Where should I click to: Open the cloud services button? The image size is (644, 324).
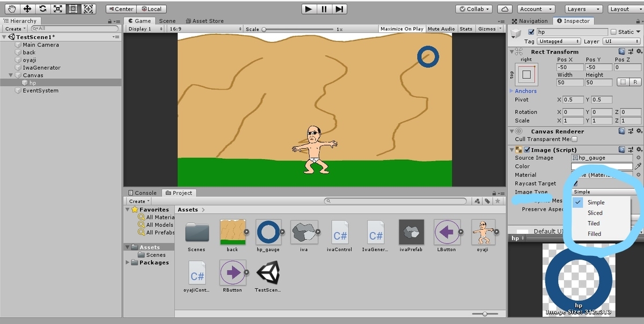504,9
